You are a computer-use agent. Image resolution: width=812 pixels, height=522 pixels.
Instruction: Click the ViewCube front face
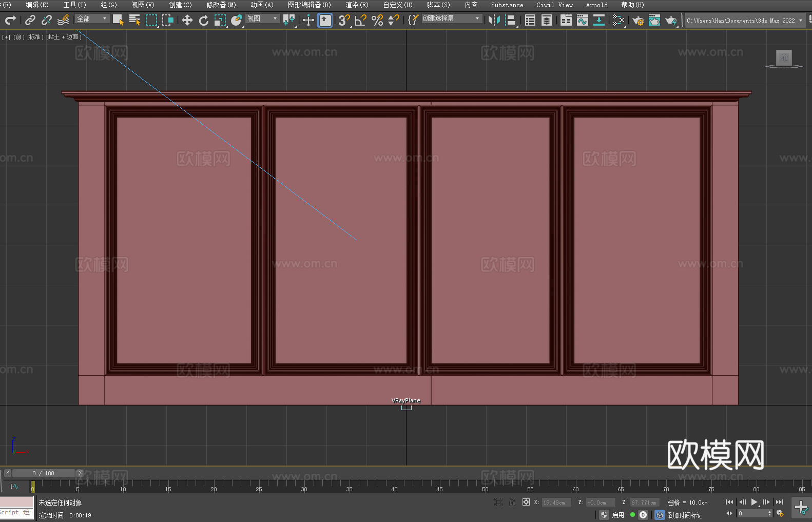click(x=784, y=57)
